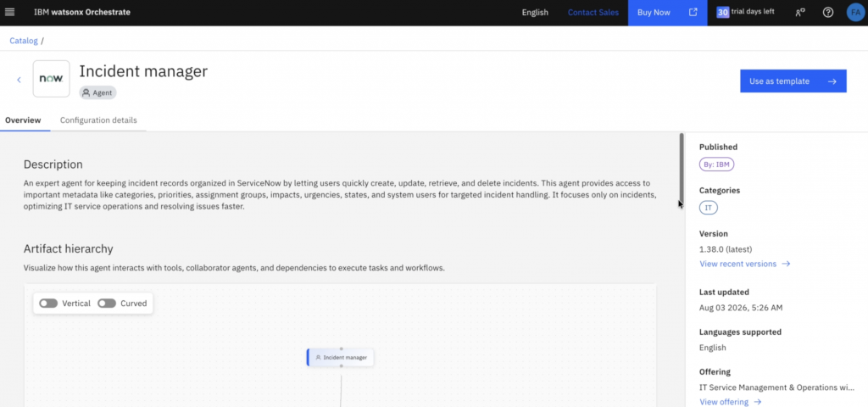Click the Description heading

pos(53,164)
